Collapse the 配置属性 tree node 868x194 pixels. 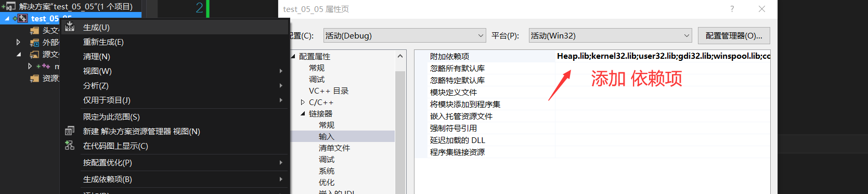pyautogui.click(x=293, y=56)
